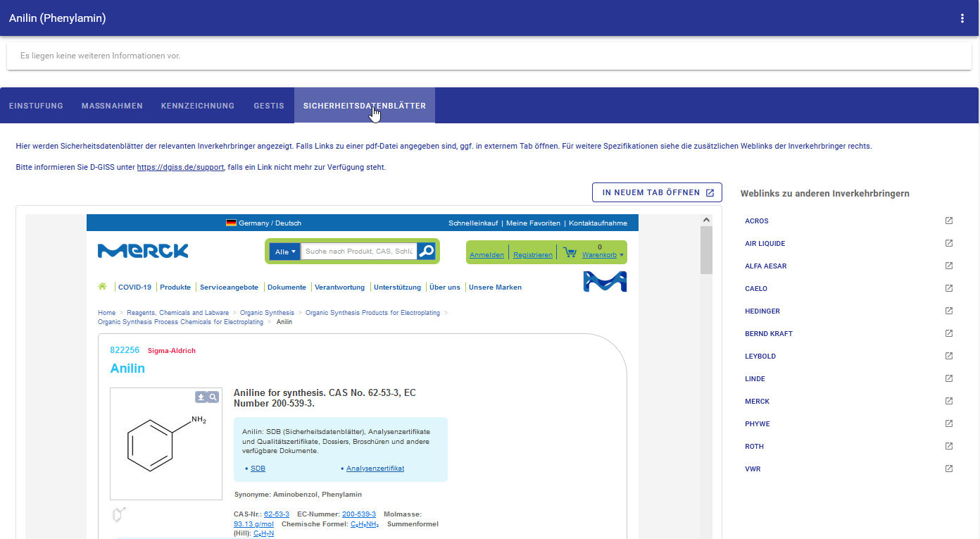Download the aniline structure image

(201, 397)
